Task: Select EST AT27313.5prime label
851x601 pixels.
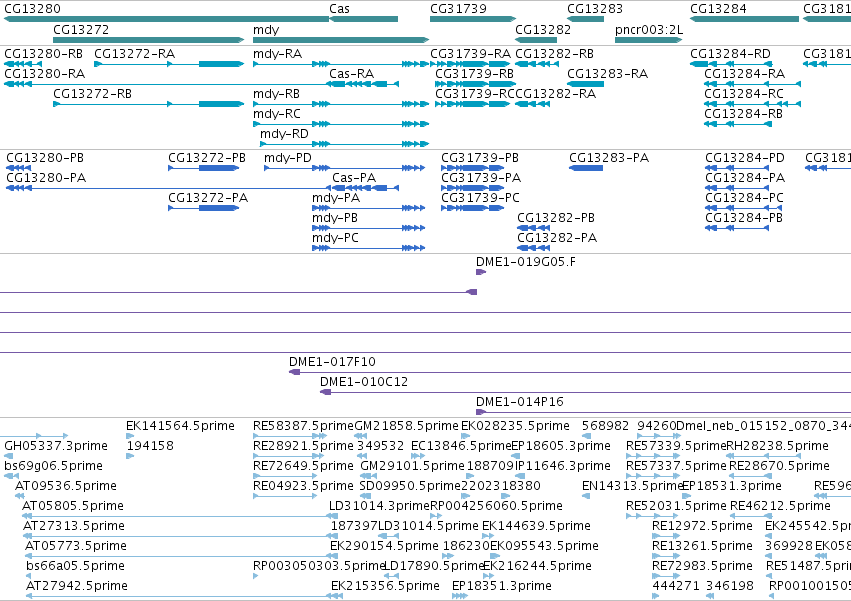Action: coord(74,526)
